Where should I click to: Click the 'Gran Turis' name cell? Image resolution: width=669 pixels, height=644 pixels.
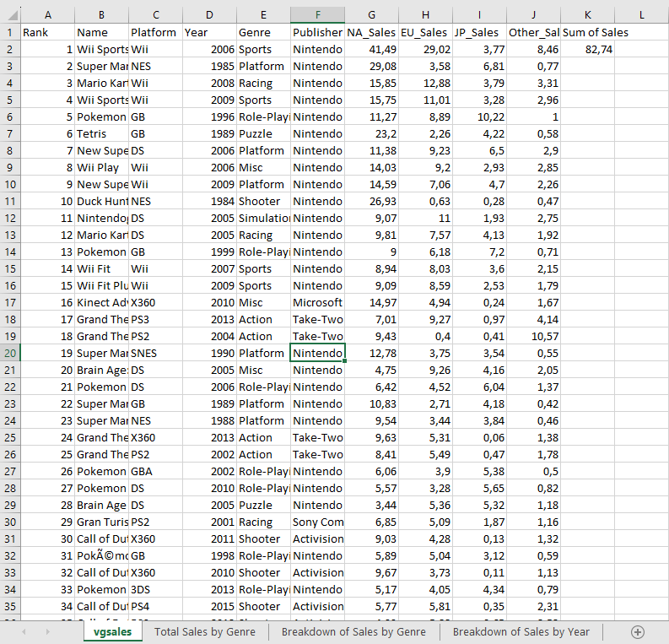tap(101, 522)
